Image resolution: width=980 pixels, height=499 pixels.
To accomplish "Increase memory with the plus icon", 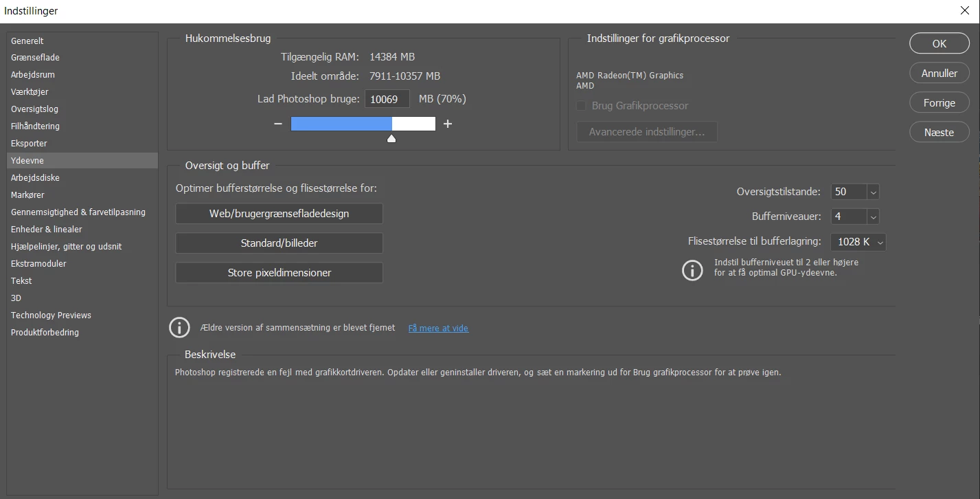I will point(448,124).
